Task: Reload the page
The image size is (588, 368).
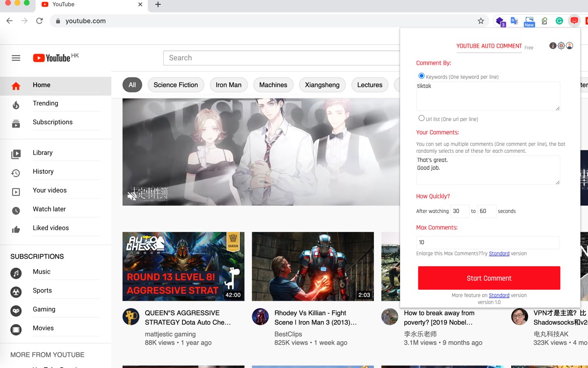Action: tap(40, 21)
